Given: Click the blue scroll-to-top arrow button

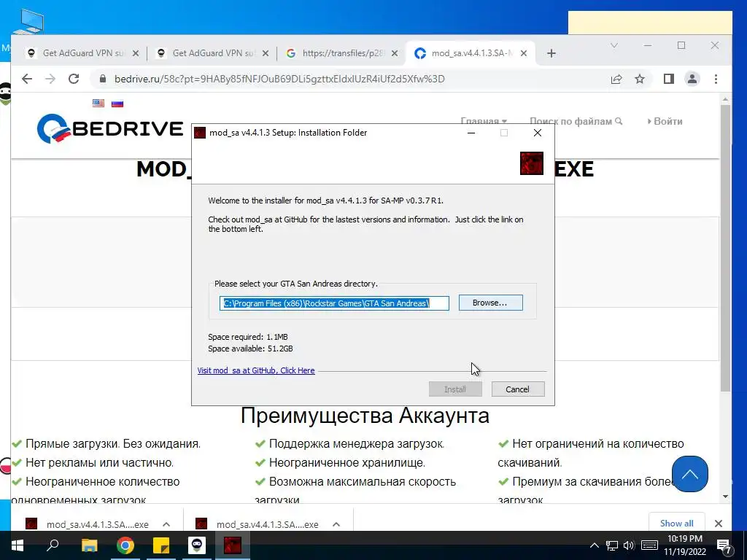Looking at the screenshot, I should (x=689, y=474).
